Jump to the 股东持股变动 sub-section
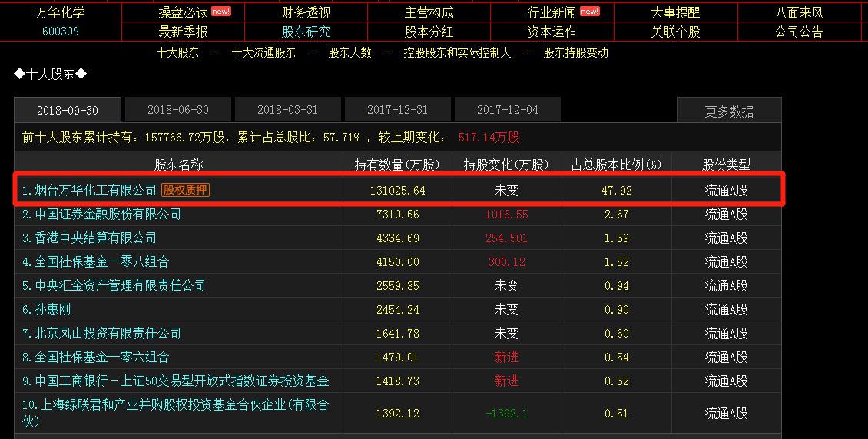Screen dimensions: 868x439 tap(575, 52)
